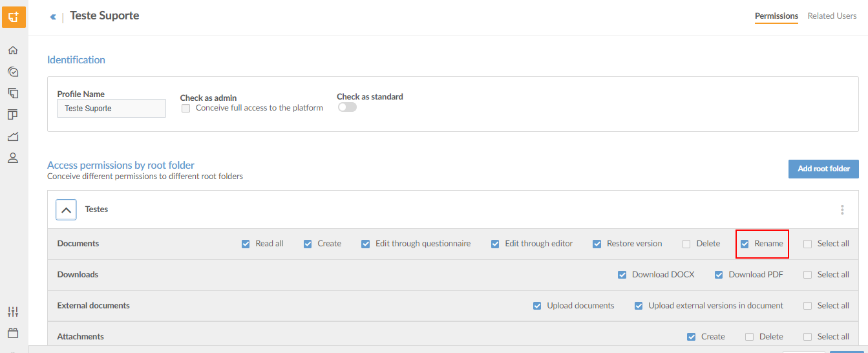Collapse the Testes root folder
868x353 pixels.
66,209
